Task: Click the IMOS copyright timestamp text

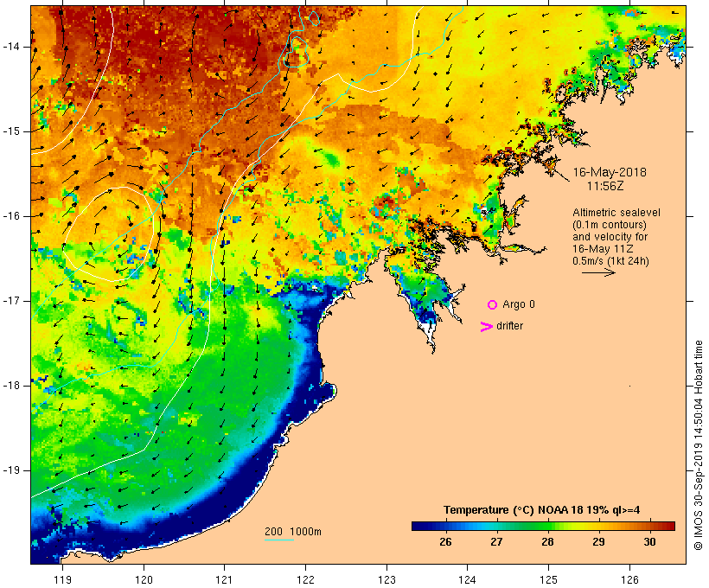Action: coord(698,445)
